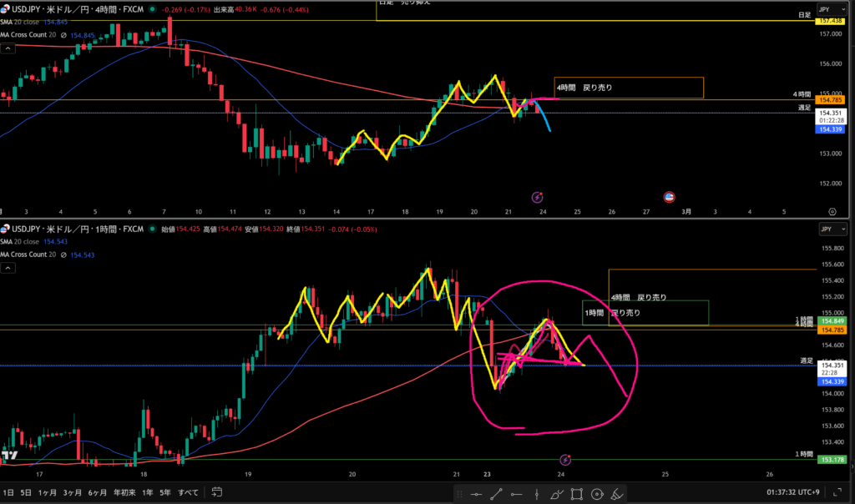Select the 1ヶ月 time range
This screenshot has width=855, height=504.
coord(45,491)
